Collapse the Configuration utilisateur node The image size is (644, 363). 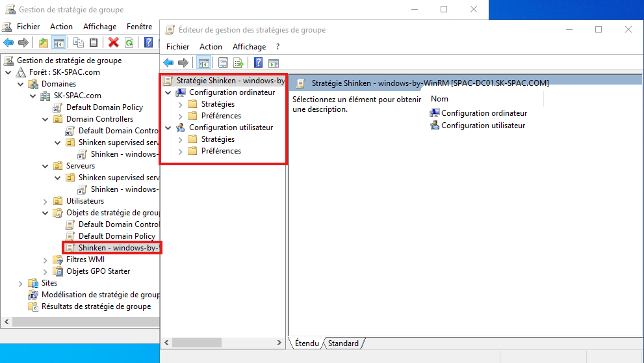[168, 128]
